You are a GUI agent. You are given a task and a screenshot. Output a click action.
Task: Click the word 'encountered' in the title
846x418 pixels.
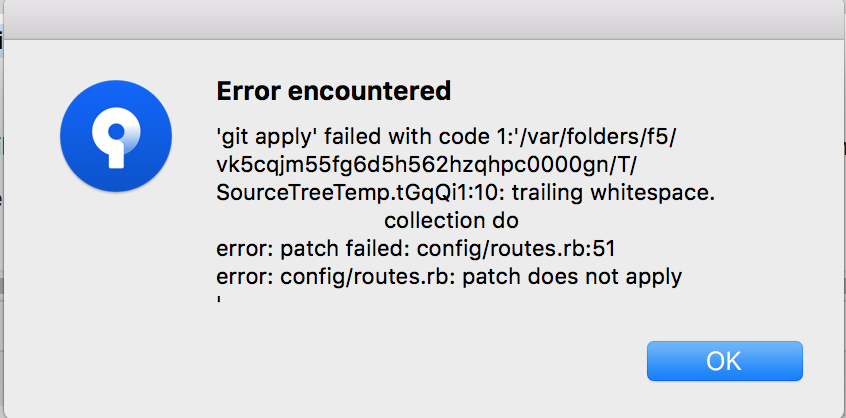(x=370, y=91)
